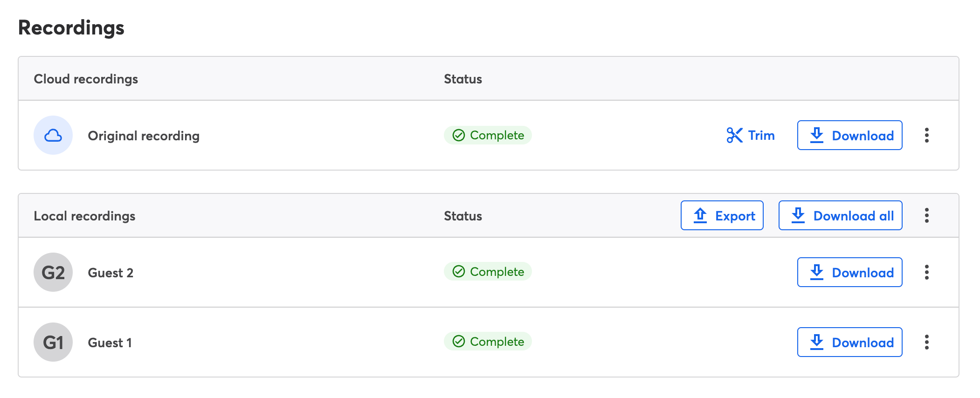Open Local recordings header options menu
This screenshot has height=398, width=980.
(x=927, y=216)
